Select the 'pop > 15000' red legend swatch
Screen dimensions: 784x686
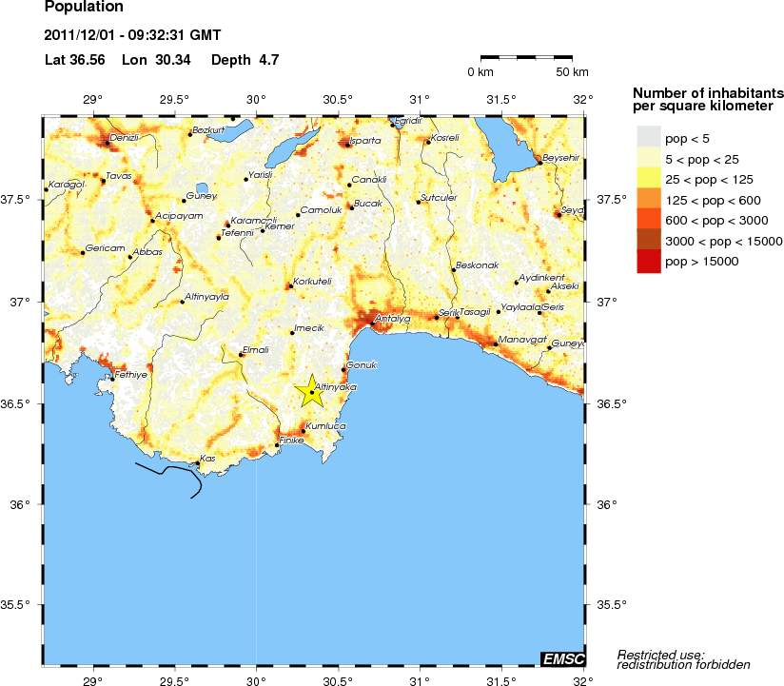pos(648,261)
